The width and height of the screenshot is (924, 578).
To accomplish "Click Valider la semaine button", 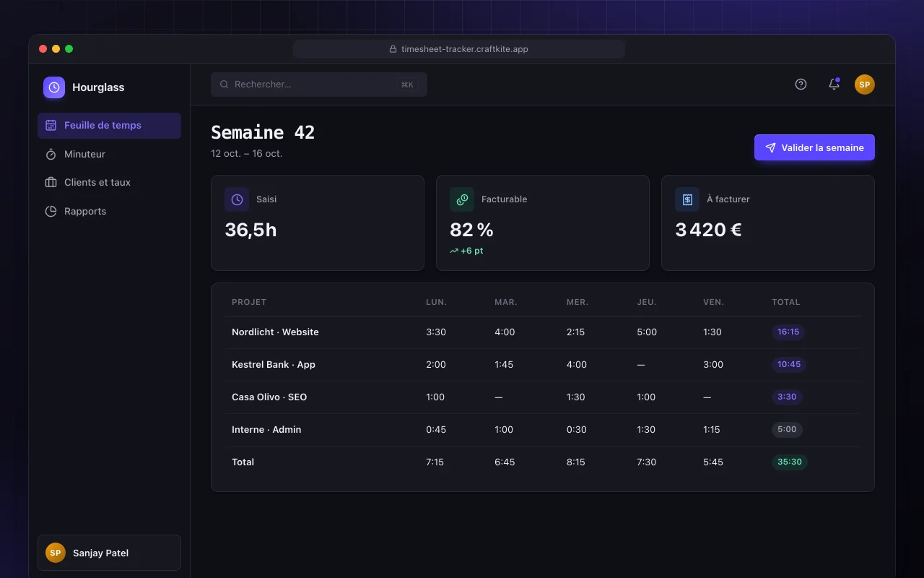I will (x=814, y=147).
